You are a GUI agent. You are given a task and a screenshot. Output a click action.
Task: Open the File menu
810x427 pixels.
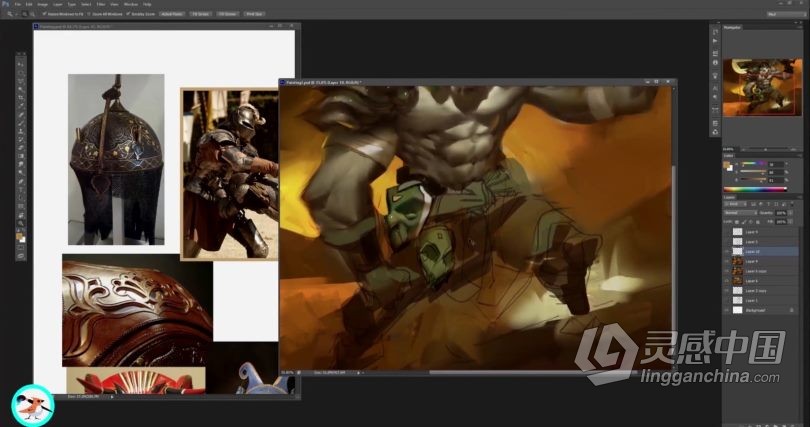pyautogui.click(x=18, y=4)
